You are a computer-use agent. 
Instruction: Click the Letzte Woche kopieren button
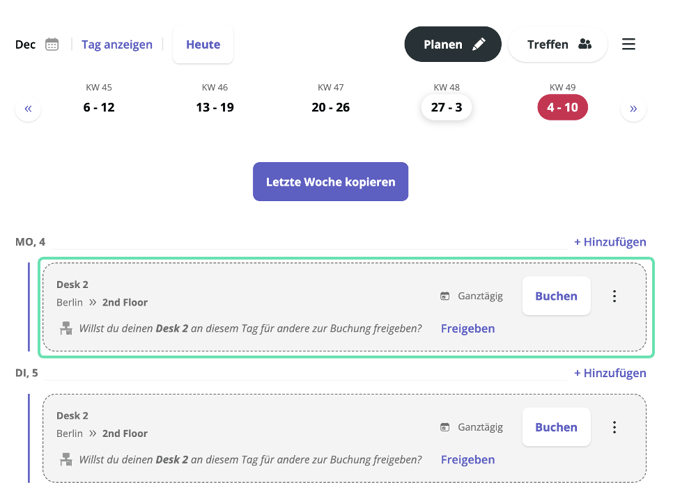click(330, 182)
